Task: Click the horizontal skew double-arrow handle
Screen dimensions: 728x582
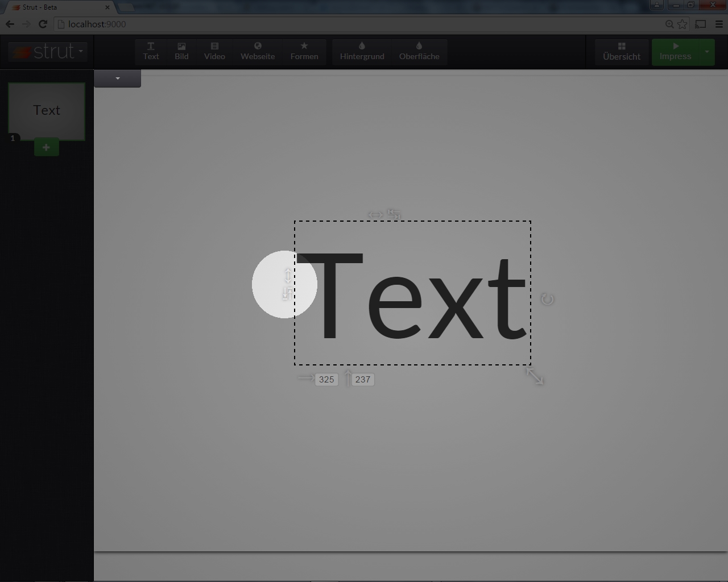Action: (375, 214)
